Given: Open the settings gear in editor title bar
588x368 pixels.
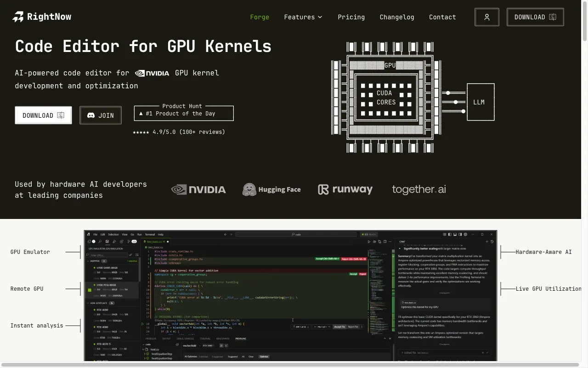Looking at the screenshot, I should point(465,235).
